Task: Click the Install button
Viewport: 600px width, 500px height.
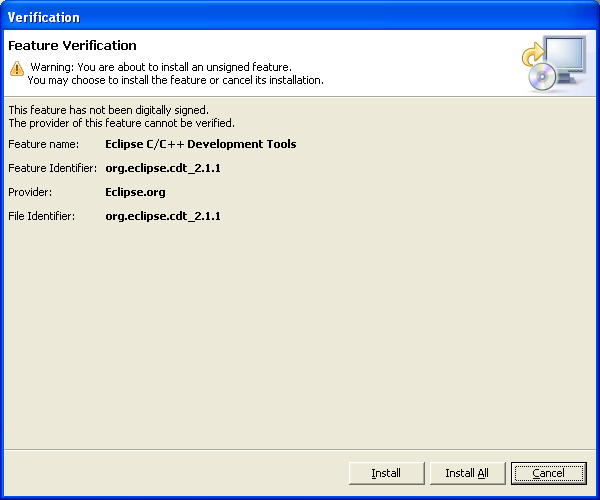Action: pos(386,473)
